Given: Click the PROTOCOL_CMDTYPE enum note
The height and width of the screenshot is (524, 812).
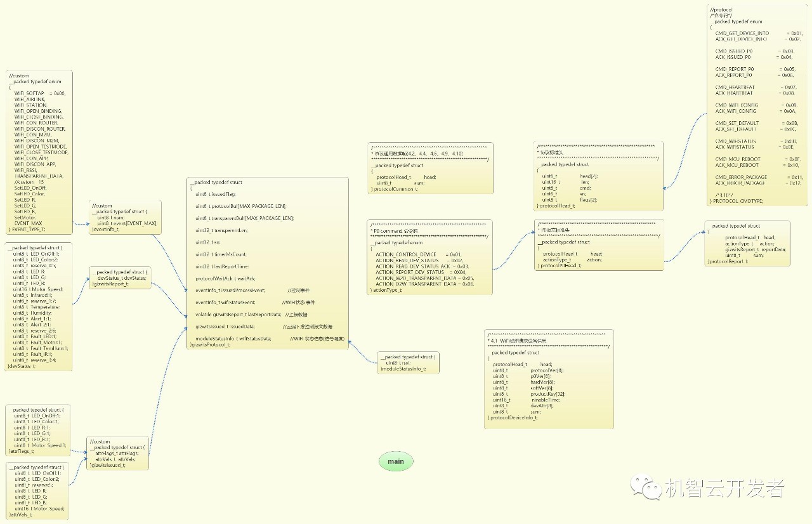Looking at the screenshot, I should (757, 105).
